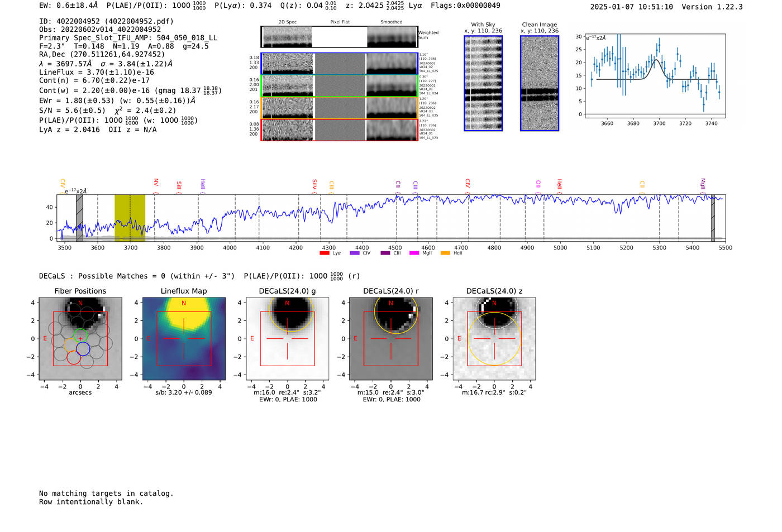Screen dimensions: 782x532
Task: Click the orange-bordered fiber Smoothed cutout
Action: (392, 108)
